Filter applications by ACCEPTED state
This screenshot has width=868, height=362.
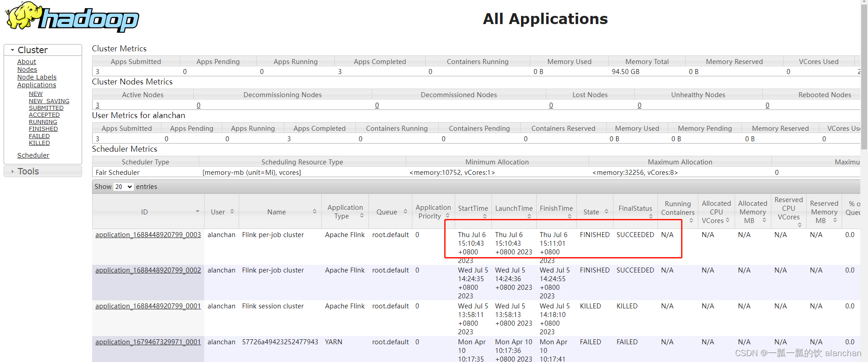point(44,115)
